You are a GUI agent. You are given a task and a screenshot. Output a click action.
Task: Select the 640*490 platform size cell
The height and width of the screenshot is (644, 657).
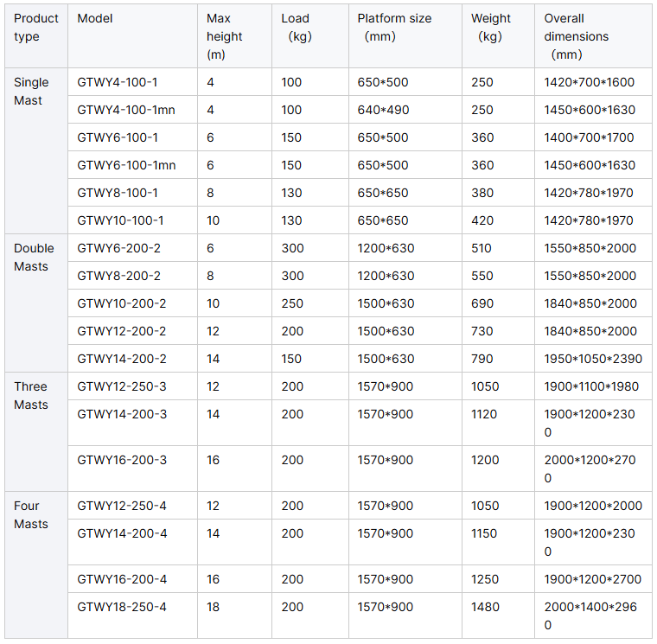pyautogui.click(x=383, y=110)
